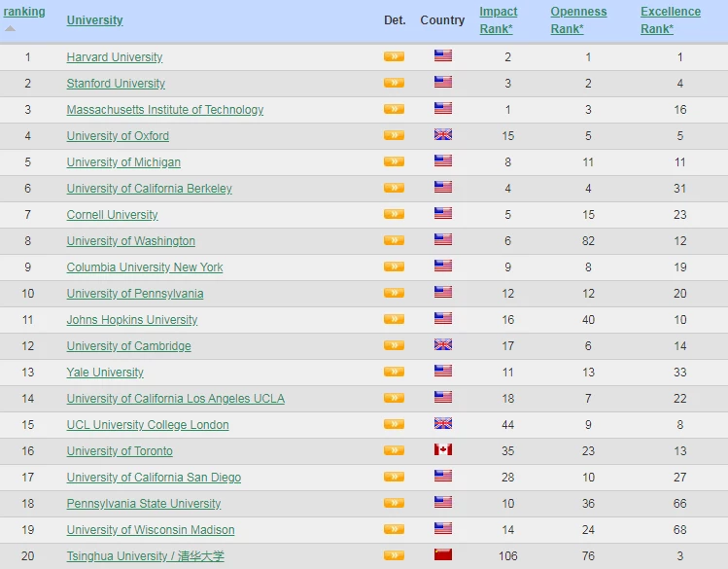
Task: Click details arrow in University of Michigan row
Action: point(394,161)
